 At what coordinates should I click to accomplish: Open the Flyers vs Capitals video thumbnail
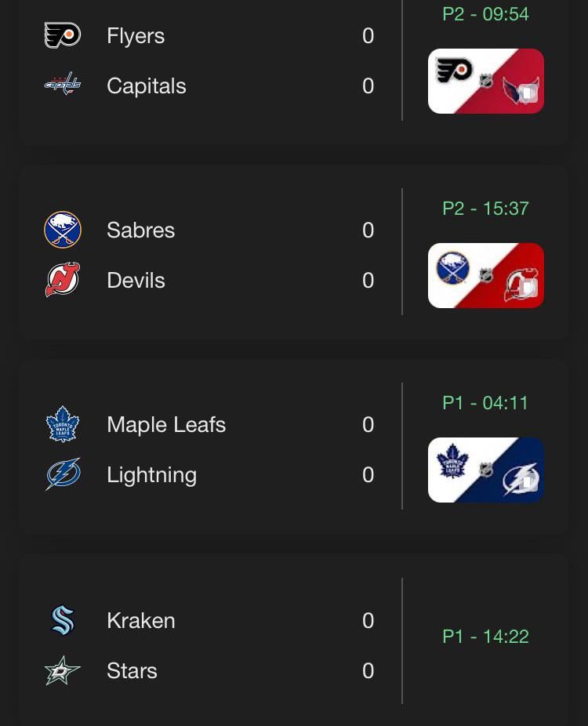coord(486,82)
